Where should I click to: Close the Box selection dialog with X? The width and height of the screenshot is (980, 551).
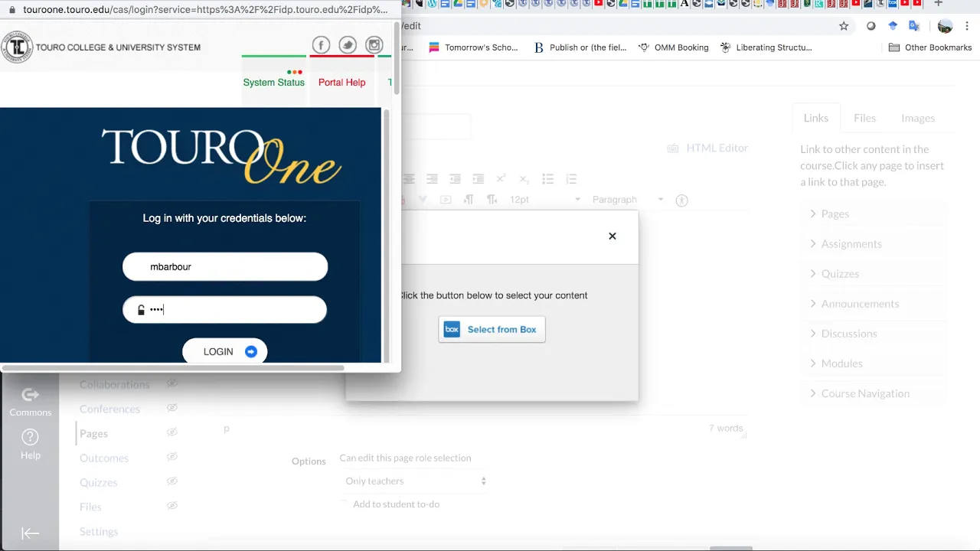(x=612, y=236)
